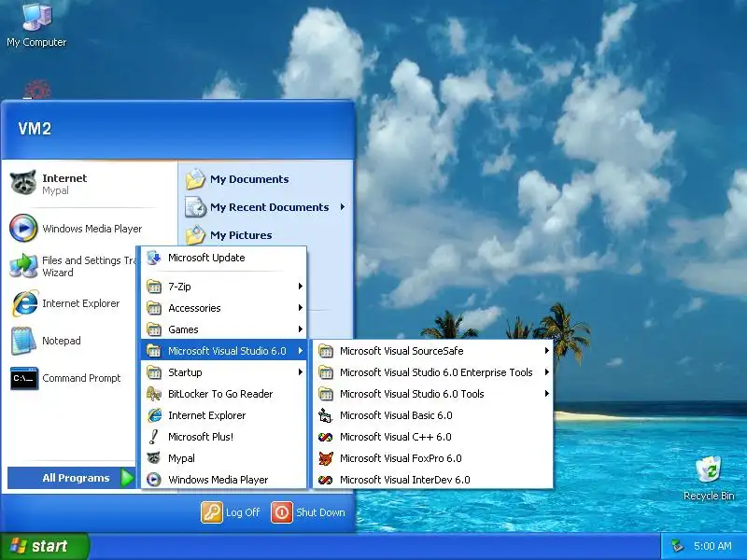Click the Startup folder icon
747x560 pixels.
[154, 371]
